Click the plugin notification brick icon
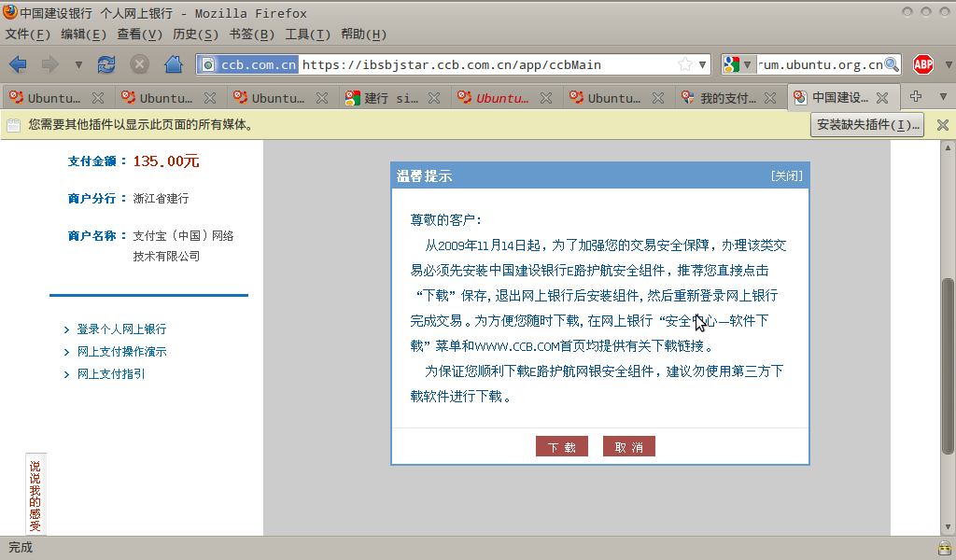The width and height of the screenshot is (956, 560). [x=13, y=125]
